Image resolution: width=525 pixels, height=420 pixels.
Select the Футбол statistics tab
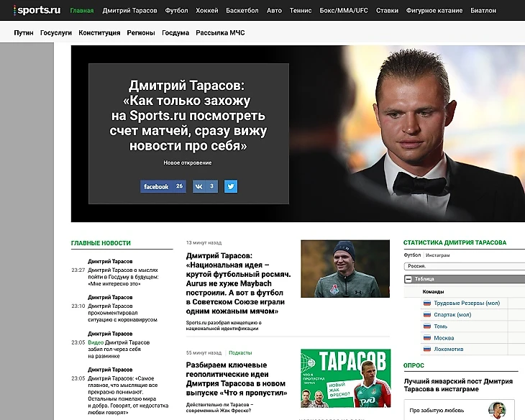point(412,255)
